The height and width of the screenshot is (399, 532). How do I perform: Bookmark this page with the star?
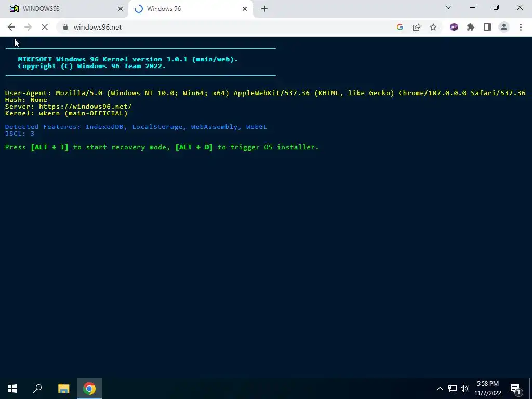[433, 27]
